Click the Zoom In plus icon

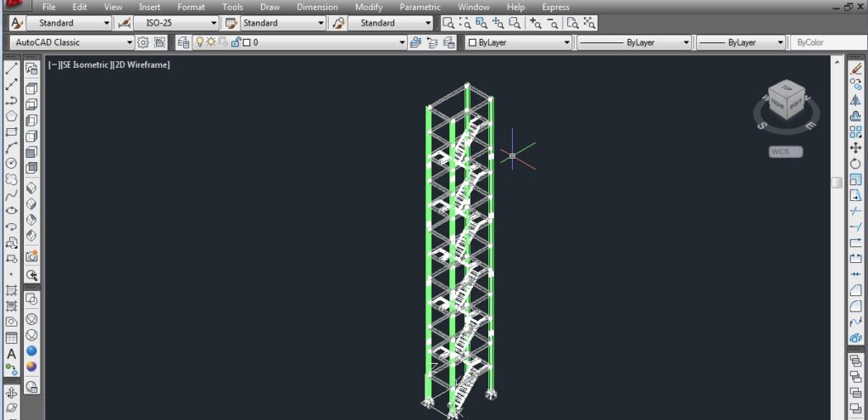point(536,23)
